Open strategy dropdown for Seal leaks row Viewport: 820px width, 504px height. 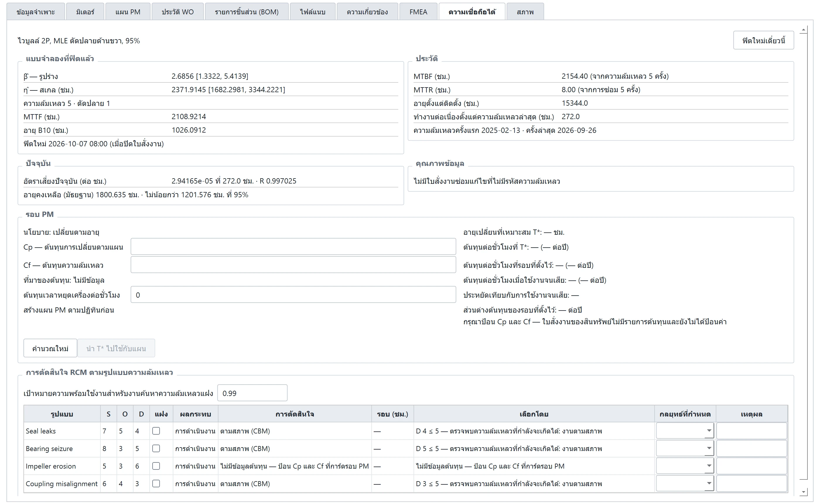[x=685, y=431]
